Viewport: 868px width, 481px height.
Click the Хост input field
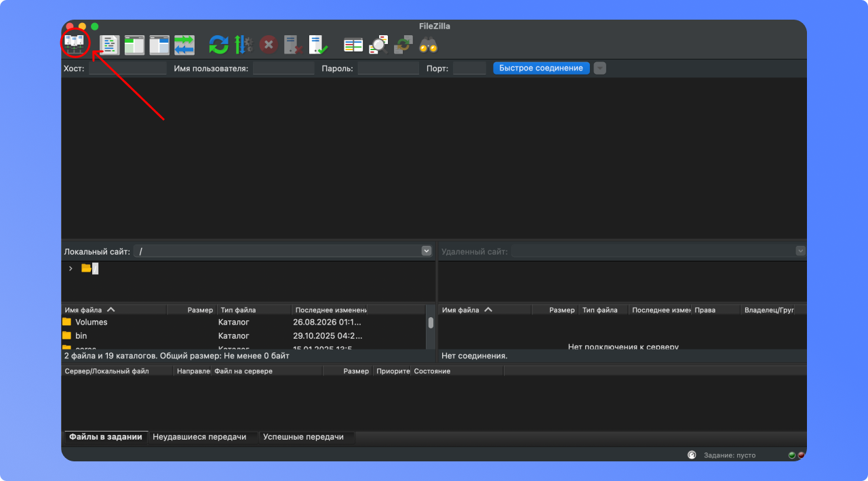[127, 68]
